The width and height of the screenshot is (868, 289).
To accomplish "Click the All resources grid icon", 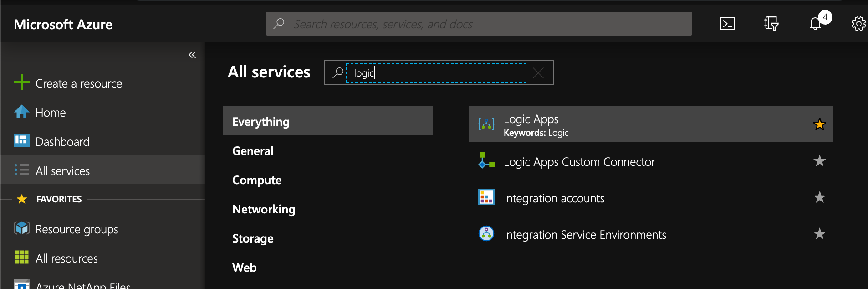I will coord(21,258).
